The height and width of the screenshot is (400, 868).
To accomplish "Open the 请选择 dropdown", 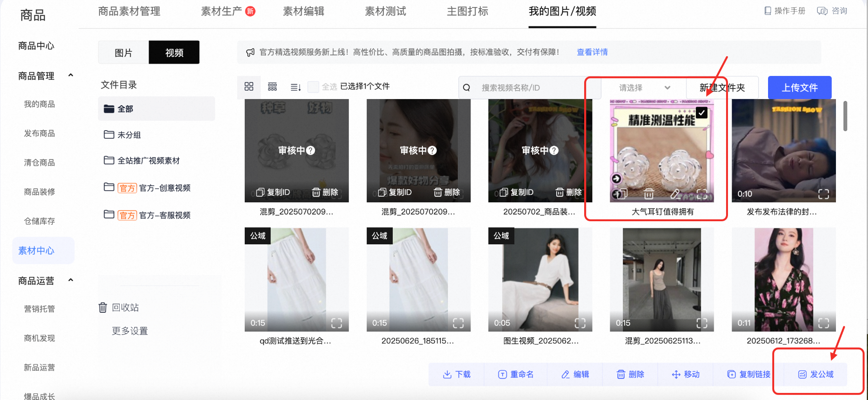I will click(644, 87).
